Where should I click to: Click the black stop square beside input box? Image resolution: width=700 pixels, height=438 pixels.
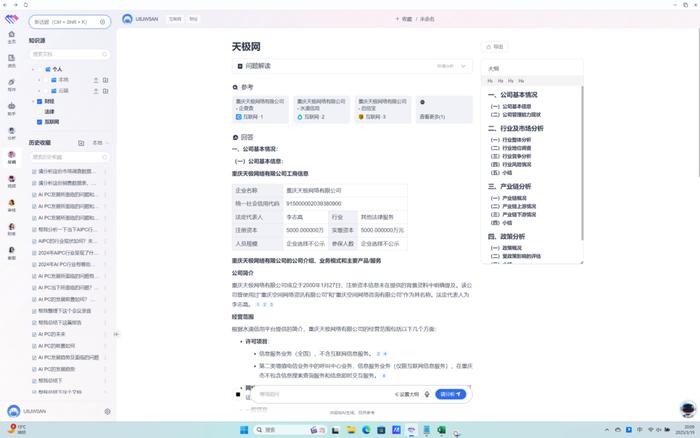click(238, 394)
